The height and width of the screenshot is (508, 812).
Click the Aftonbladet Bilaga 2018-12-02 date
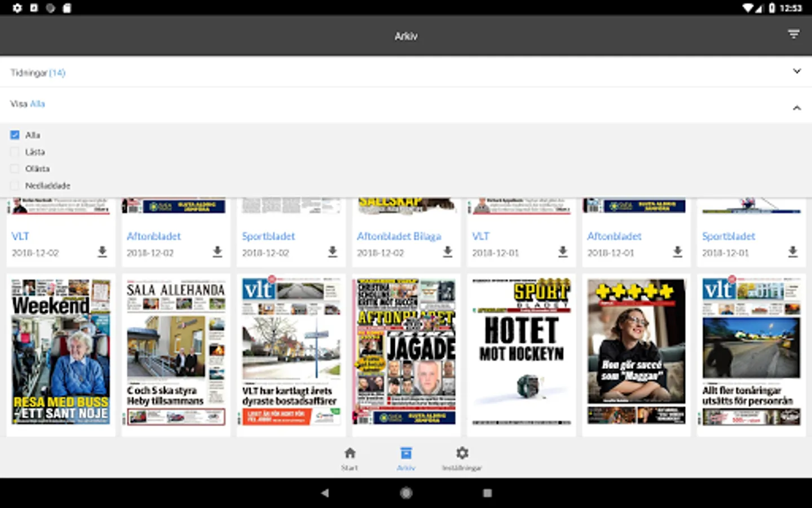click(x=381, y=253)
